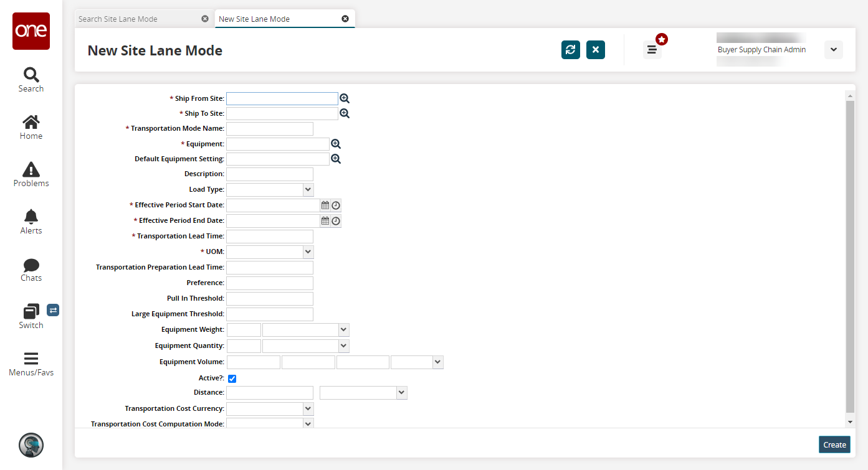Open lookup for Ship To Site

point(345,113)
